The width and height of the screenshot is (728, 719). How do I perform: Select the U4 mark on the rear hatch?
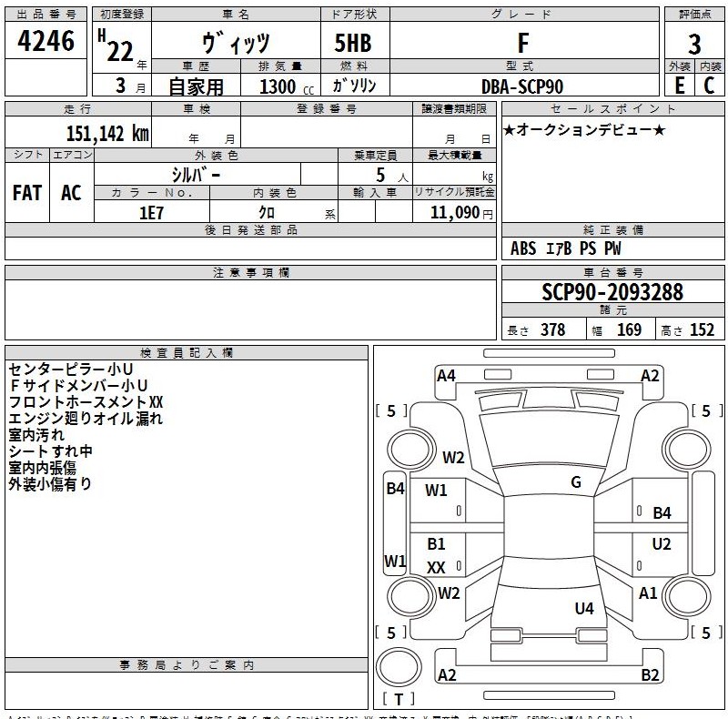(x=584, y=609)
